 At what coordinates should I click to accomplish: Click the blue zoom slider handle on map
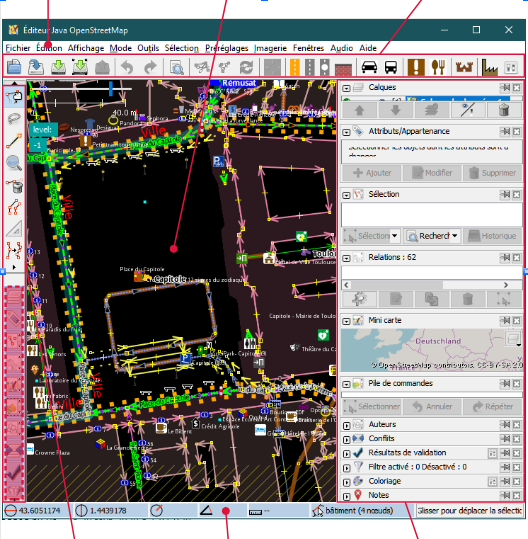pyautogui.click(x=111, y=88)
